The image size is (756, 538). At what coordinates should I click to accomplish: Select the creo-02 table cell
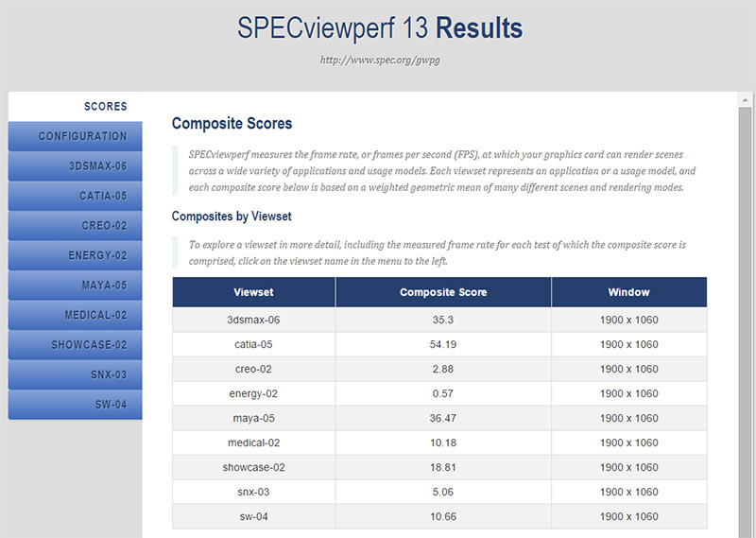click(253, 369)
